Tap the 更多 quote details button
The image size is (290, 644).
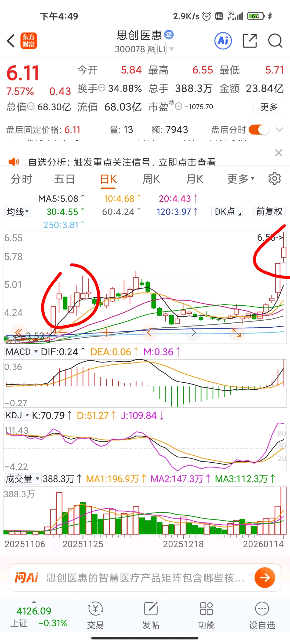click(269, 107)
